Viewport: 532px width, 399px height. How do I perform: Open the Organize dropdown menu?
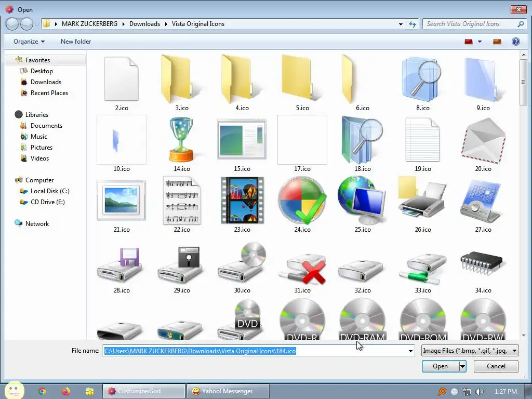29,42
